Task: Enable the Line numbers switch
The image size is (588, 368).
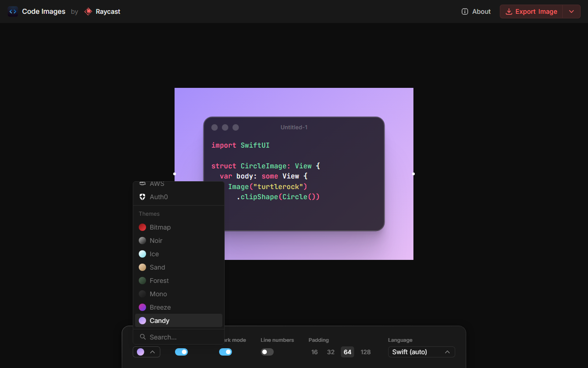Action: (267, 352)
